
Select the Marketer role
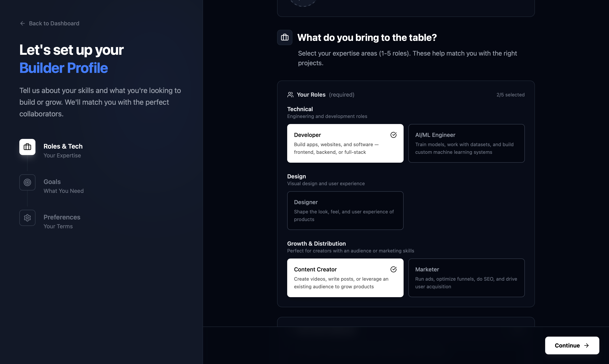(466, 278)
